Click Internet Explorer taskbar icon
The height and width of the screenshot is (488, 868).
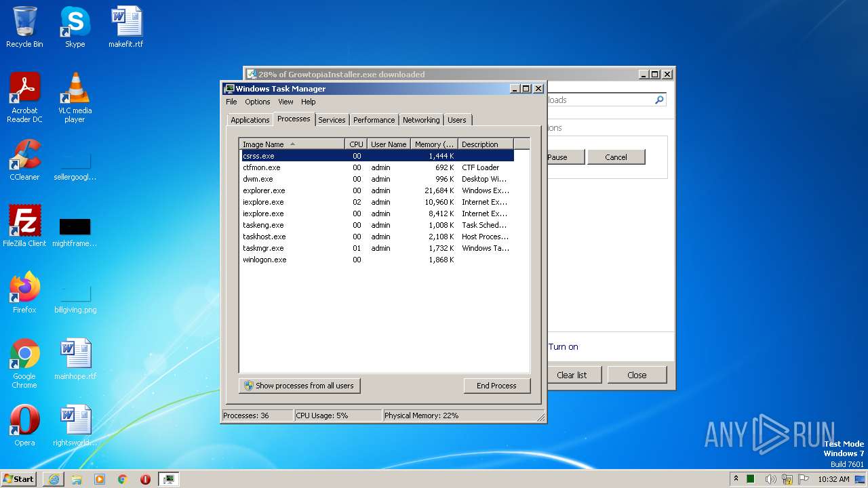pos(54,479)
